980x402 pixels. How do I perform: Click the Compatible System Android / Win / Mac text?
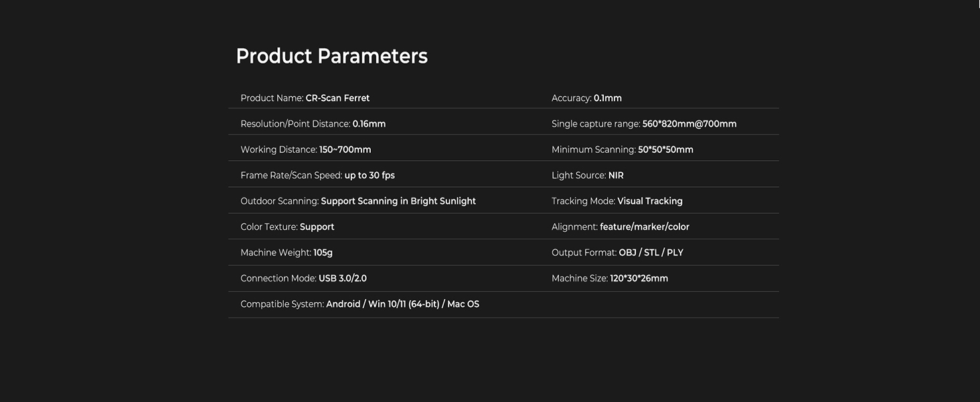402,305
